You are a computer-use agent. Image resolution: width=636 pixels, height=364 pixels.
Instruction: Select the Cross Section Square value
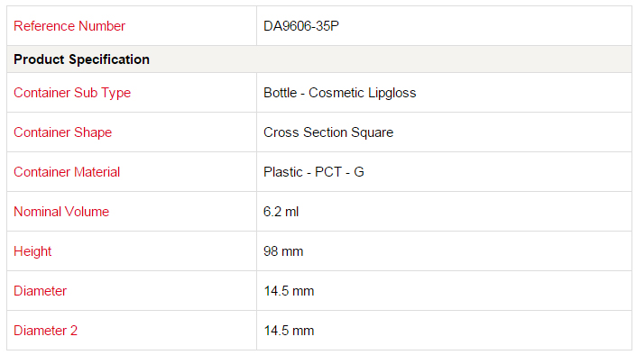[x=328, y=132]
